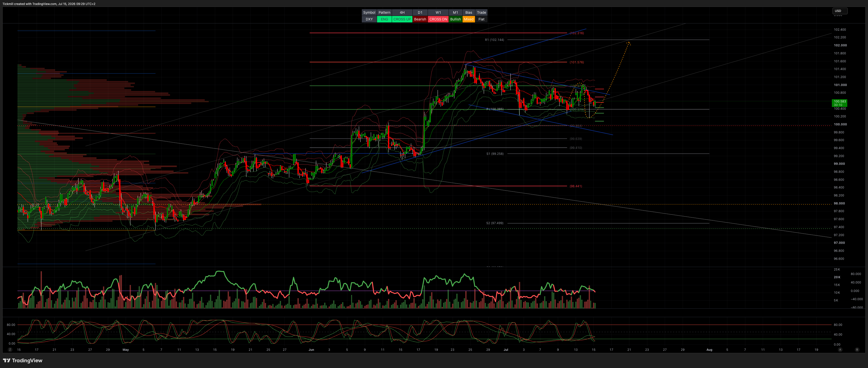Click the Bias column header
The image size is (868, 368).
[x=469, y=12]
